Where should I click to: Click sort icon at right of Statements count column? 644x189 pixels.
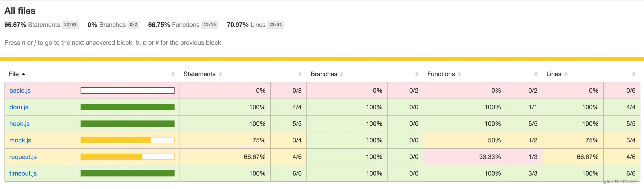point(300,74)
